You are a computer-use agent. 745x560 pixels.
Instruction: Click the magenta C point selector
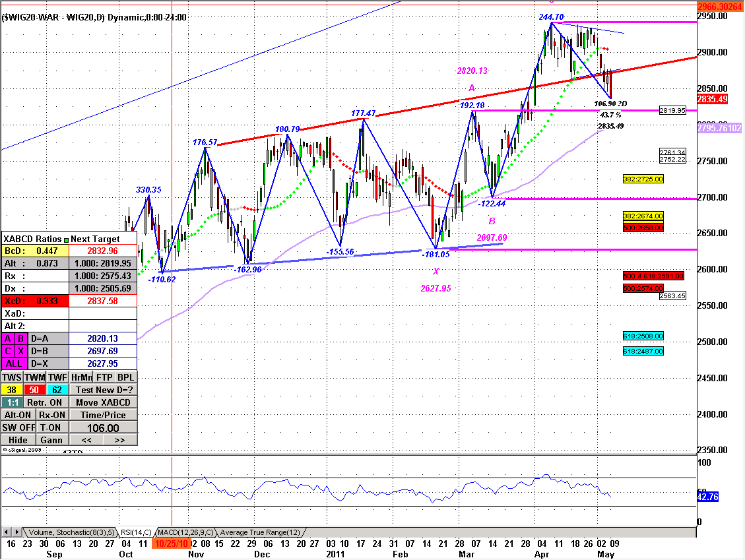(x=10, y=351)
